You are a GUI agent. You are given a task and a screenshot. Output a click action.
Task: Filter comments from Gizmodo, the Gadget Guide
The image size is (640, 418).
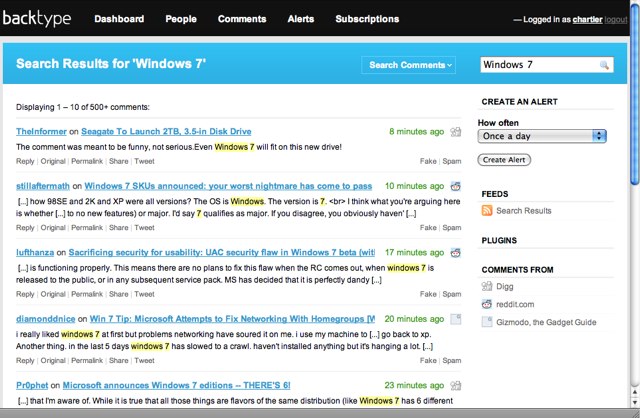coord(546,322)
